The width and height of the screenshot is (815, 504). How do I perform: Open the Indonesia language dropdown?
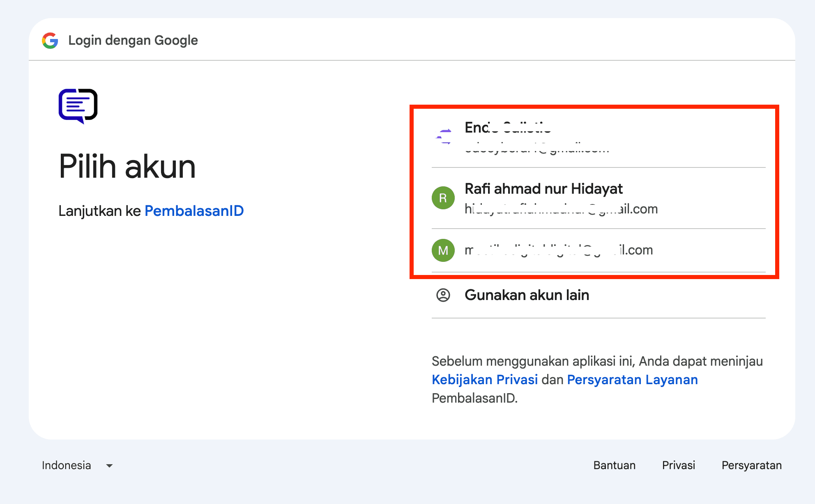(77, 465)
